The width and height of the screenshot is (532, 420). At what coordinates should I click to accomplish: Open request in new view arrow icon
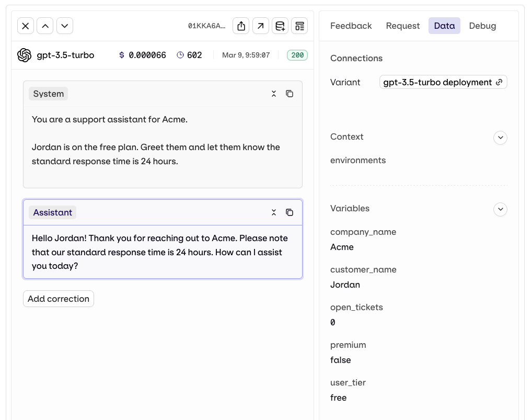click(x=261, y=26)
